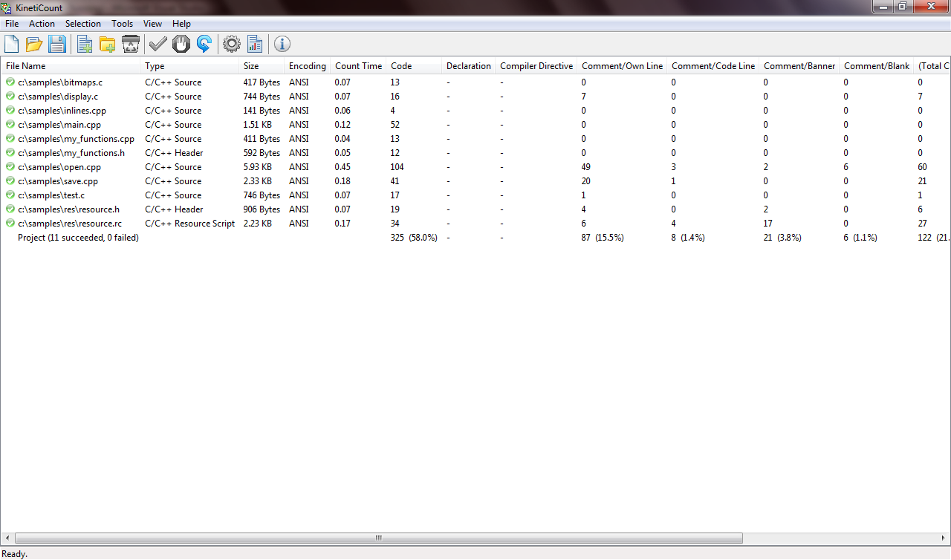Click the green status icon beside open.cpp
The image size is (951, 560).
10,166
